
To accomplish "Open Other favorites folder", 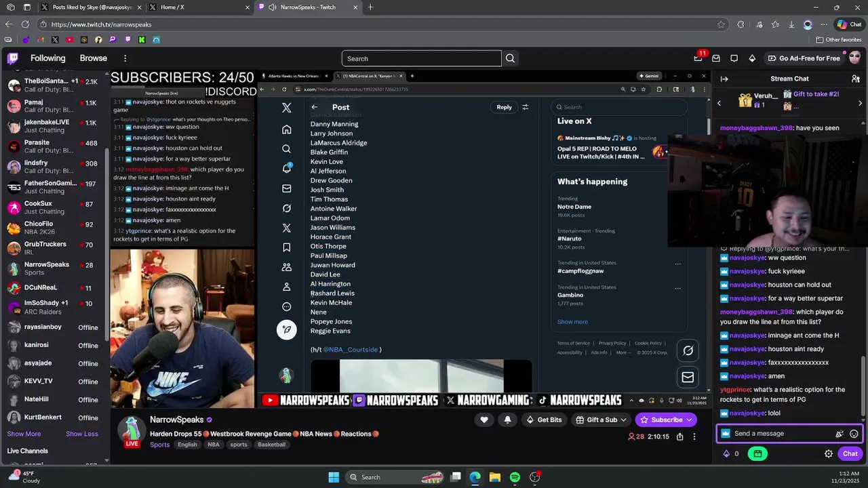I will [839, 40].
